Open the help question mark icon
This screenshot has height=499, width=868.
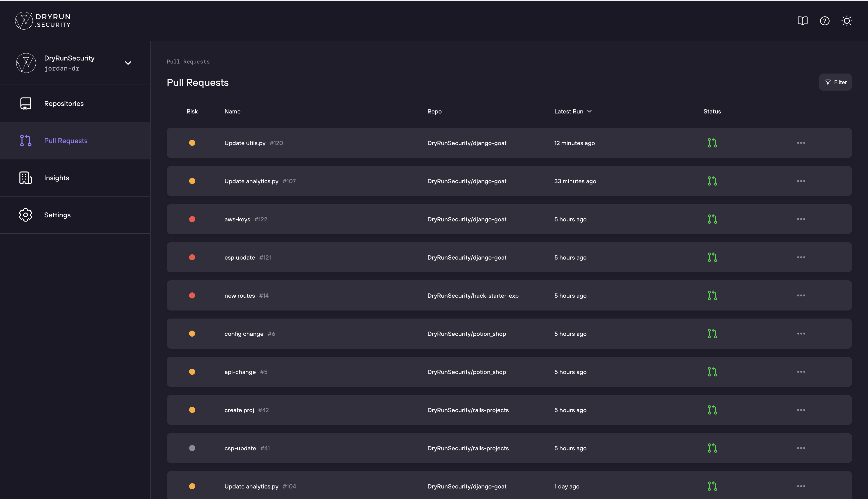pos(825,21)
